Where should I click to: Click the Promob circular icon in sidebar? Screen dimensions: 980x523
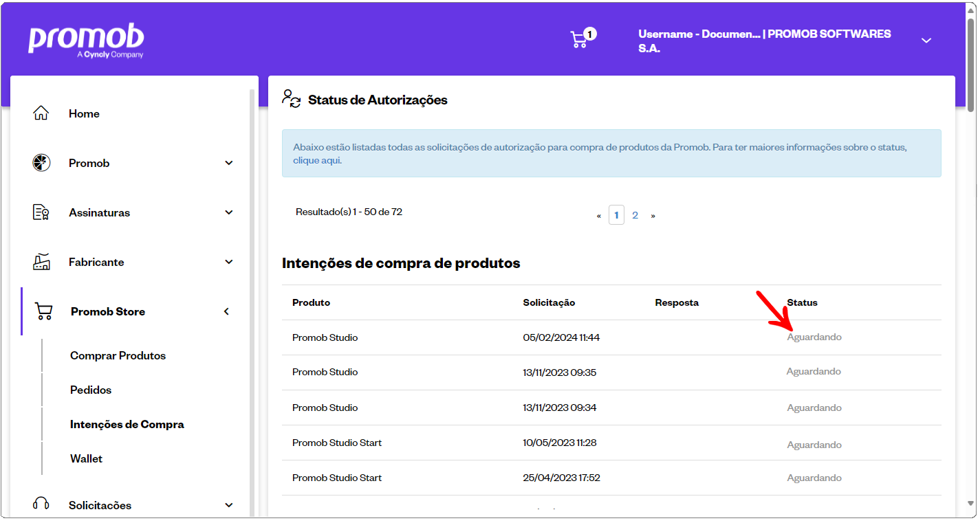[x=41, y=163]
